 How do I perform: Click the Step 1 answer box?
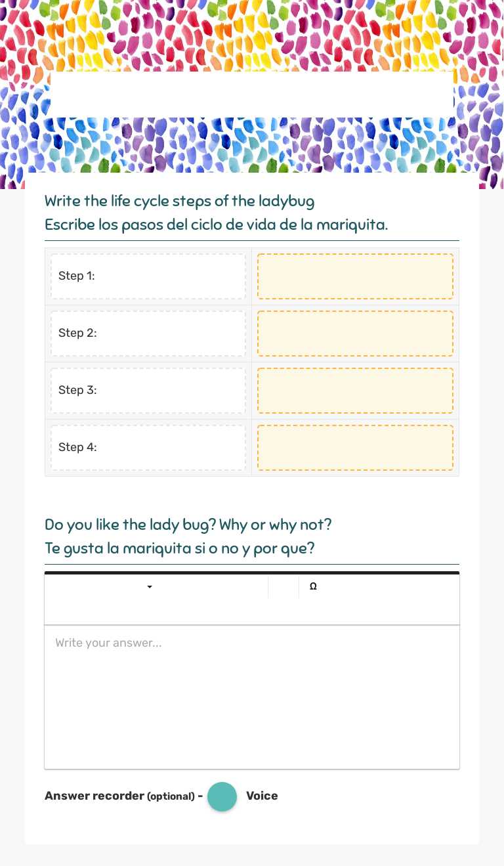click(355, 276)
